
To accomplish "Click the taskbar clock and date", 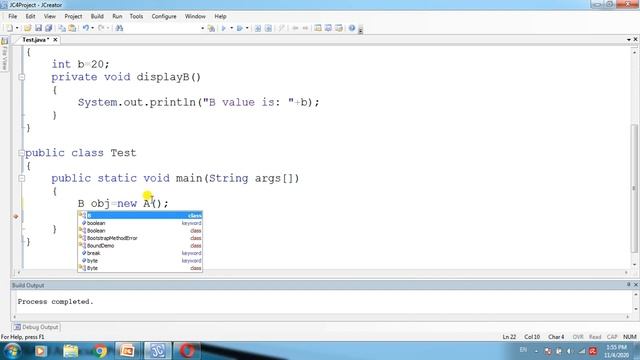I will coord(616,351).
